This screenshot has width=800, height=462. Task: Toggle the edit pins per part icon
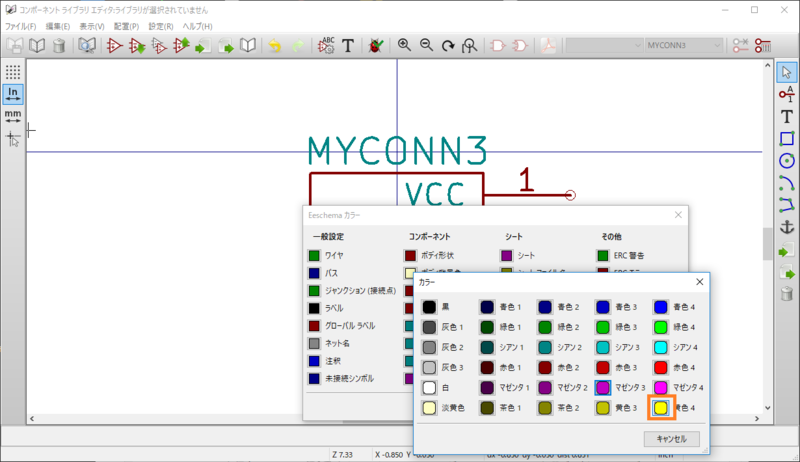click(x=740, y=45)
